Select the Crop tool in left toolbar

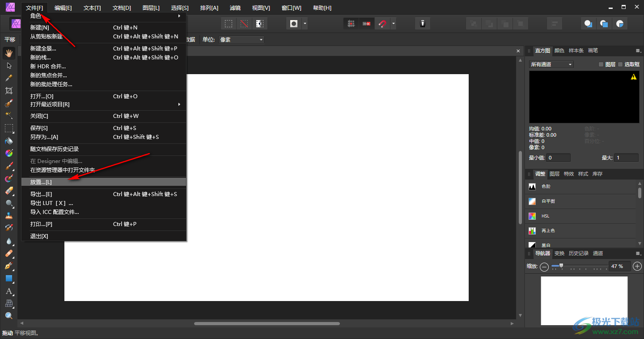8,91
